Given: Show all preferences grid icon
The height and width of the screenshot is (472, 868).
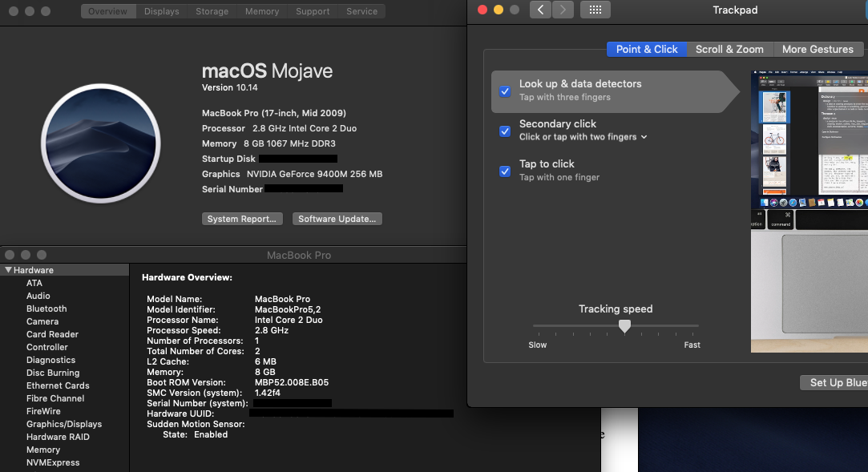Looking at the screenshot, I should 595,10.
